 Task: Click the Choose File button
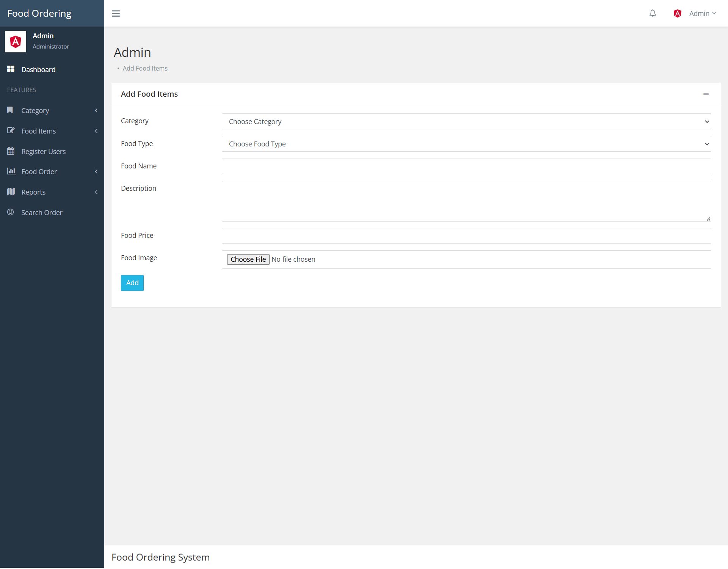pos(248,259)
